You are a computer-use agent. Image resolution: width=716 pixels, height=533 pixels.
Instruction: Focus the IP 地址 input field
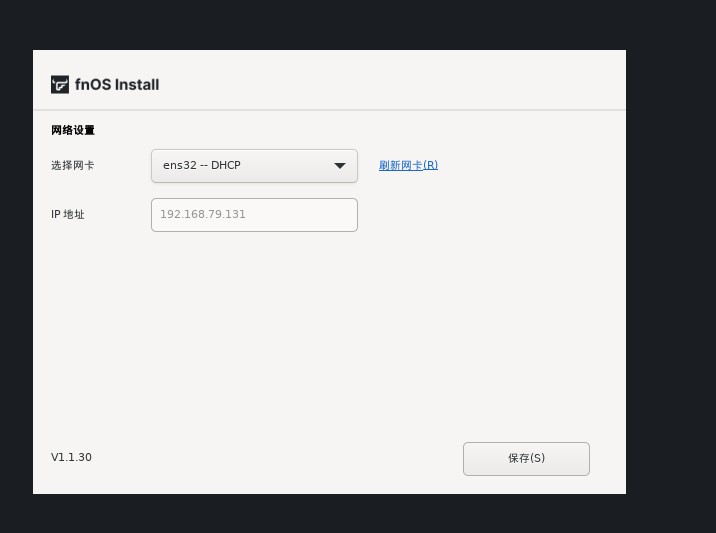[x=254, y=215]
